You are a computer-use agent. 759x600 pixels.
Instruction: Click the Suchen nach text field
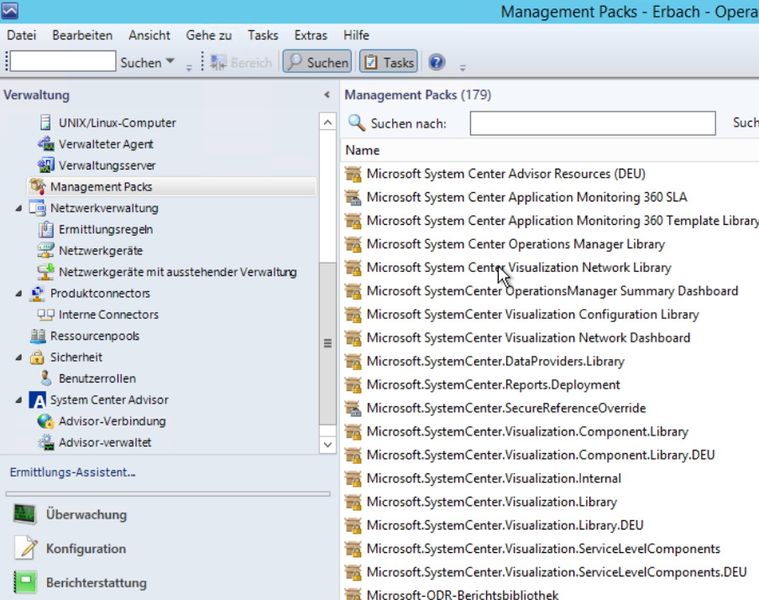[592, 123]
